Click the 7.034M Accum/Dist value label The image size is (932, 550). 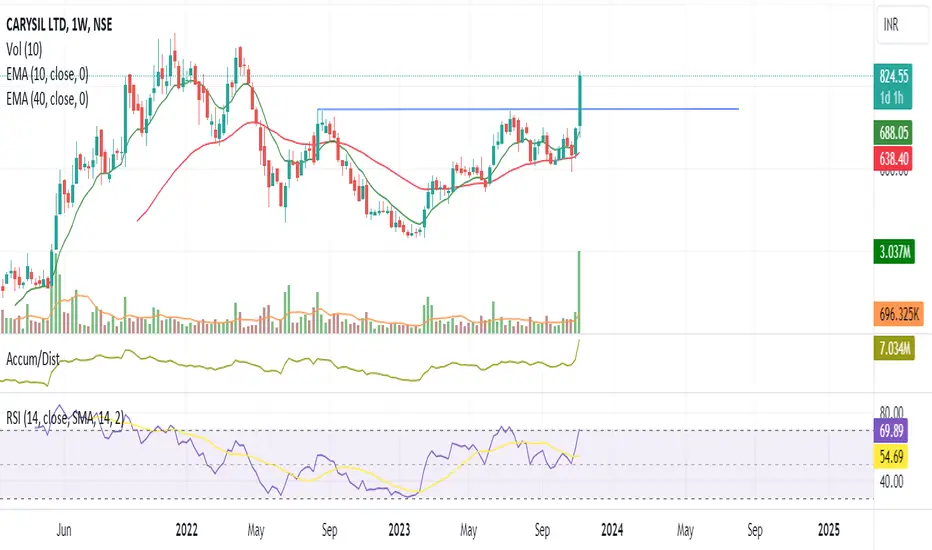[894, 348]
